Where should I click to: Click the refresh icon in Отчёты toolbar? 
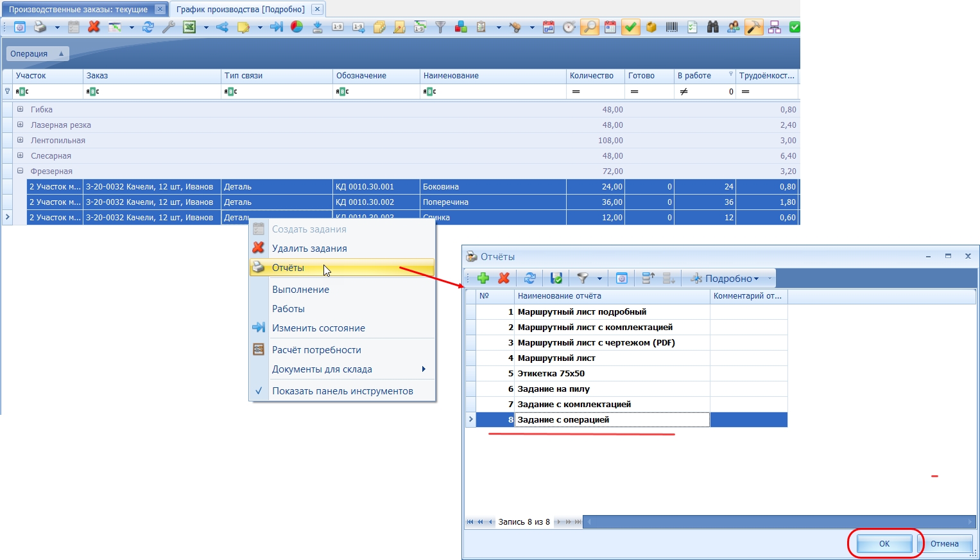[x=529, y=278]
